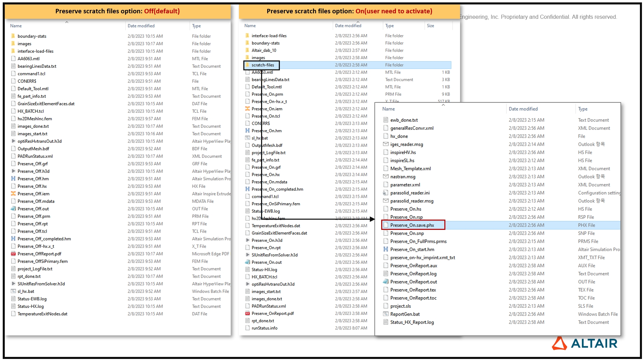This screenshot has width=644, height=361.
Task: Click sl_hx.bat batch file icon in left panel
Action: 13,291
